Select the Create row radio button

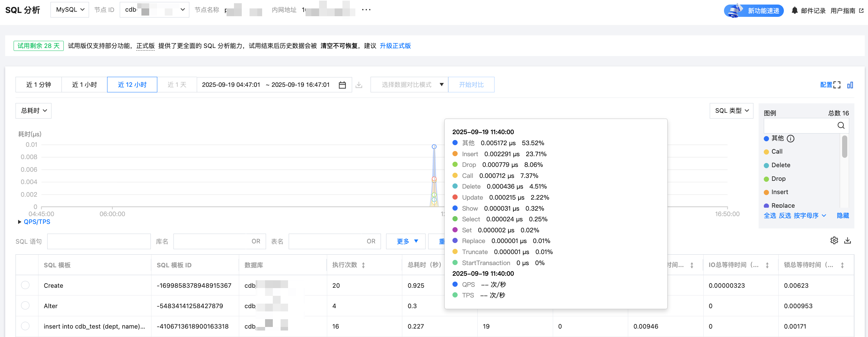[x=25, y=285]
